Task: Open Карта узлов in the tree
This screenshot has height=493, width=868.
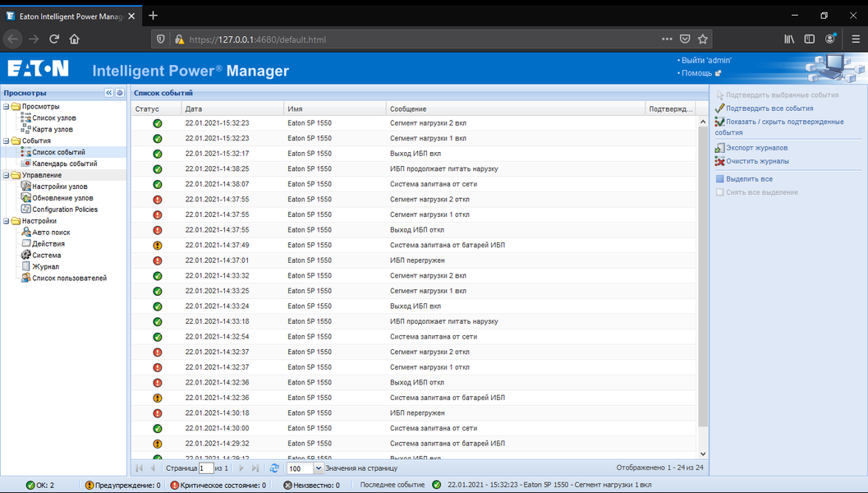Action: point(52,129)
